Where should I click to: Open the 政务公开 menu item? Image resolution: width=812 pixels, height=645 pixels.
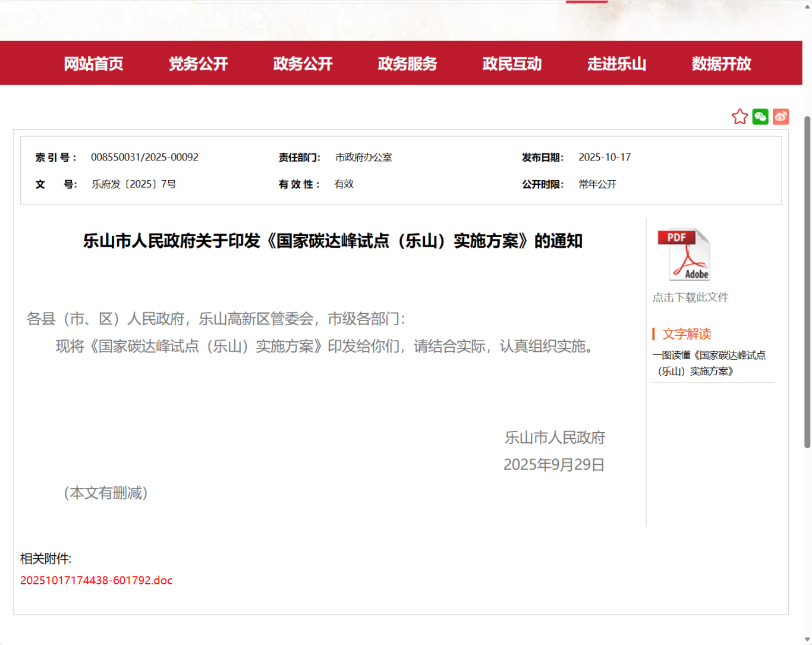303,64
